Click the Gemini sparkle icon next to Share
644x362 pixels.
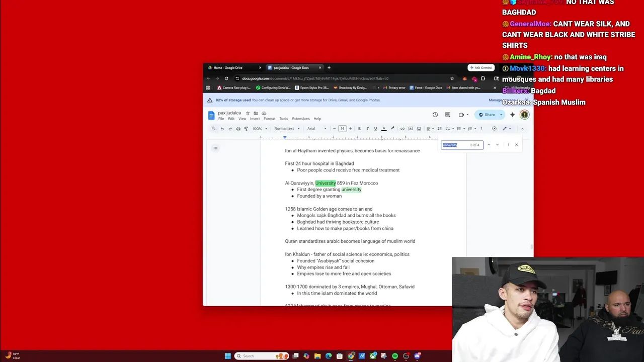tap(512, 115)
